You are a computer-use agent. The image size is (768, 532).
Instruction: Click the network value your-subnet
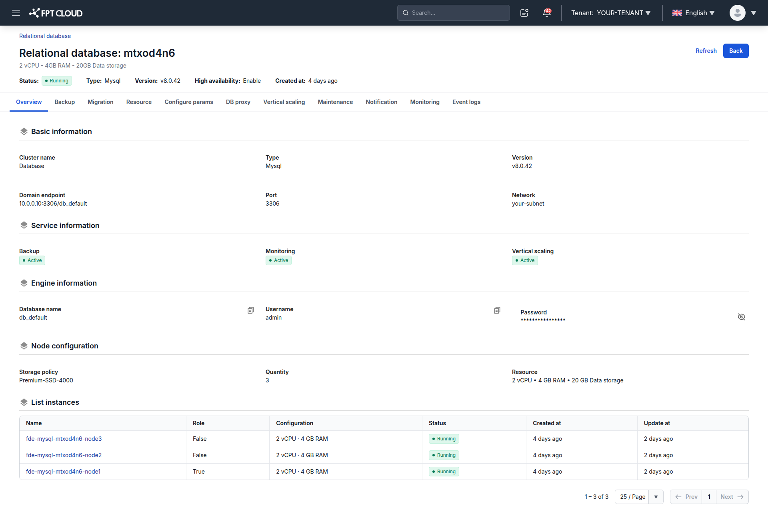pyautogui.click(x=528, y=204)
